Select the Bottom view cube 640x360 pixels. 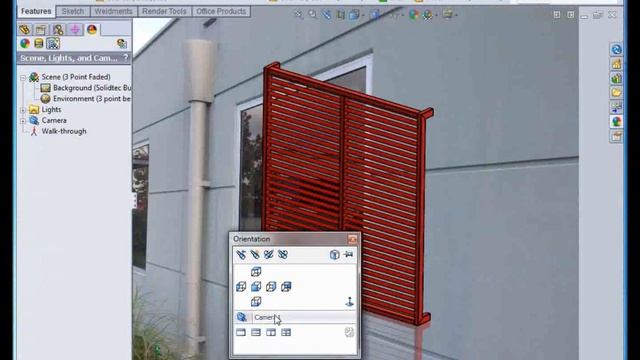(256, 302)
